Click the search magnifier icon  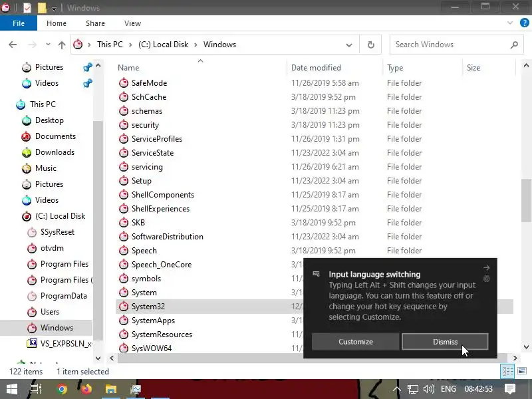pyautogui.click(x=514, y=45)
